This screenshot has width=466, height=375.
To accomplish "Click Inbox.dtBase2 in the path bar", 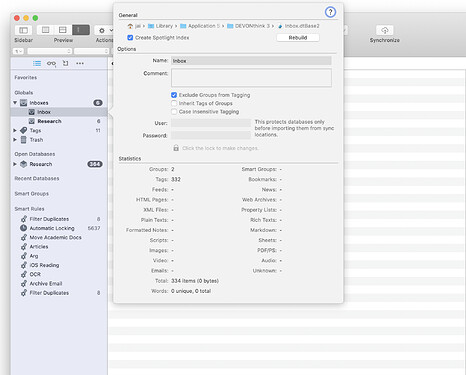I will [x=302, y=26].
